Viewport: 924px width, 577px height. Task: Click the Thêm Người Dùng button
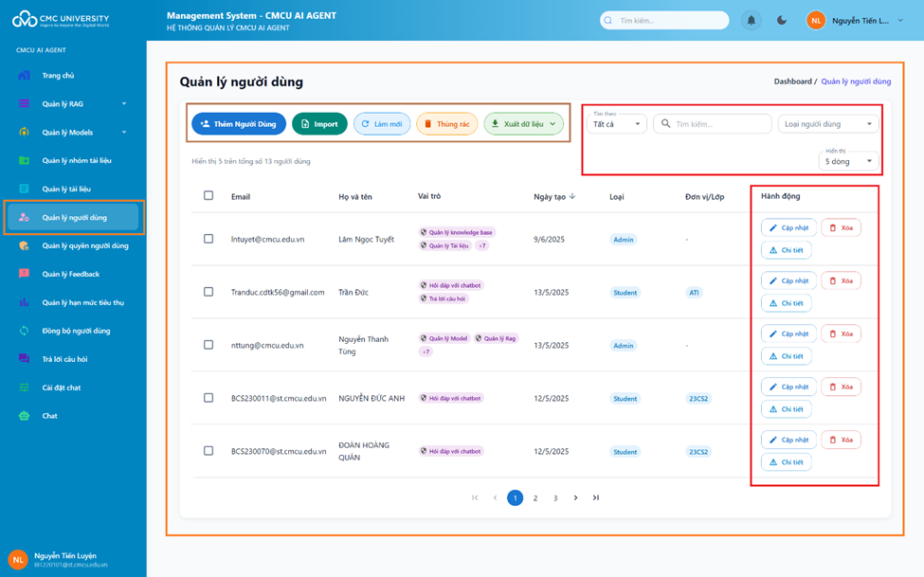(238, 124)
